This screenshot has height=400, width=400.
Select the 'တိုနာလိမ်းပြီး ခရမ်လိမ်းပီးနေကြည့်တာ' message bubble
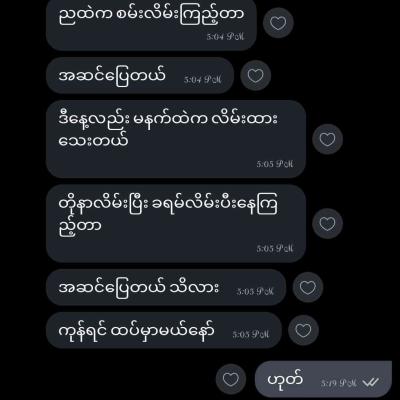(176, 223)
